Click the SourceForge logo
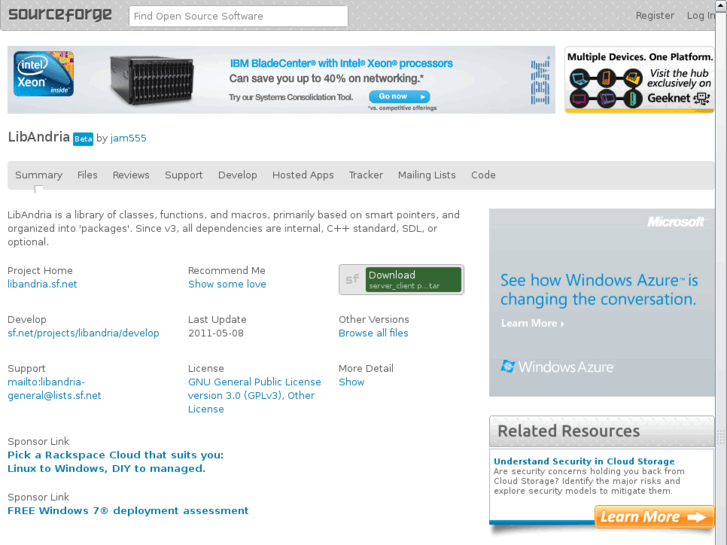 (x=60, y=15)
